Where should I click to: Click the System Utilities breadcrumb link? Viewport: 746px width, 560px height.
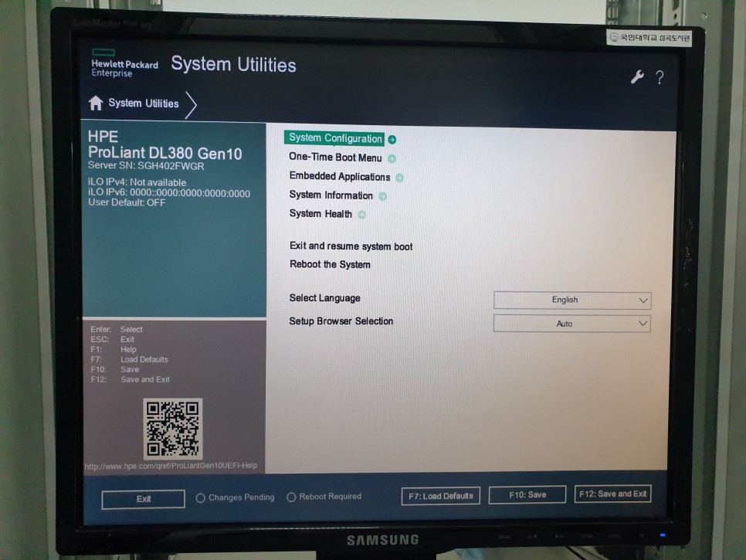(143, 104)
